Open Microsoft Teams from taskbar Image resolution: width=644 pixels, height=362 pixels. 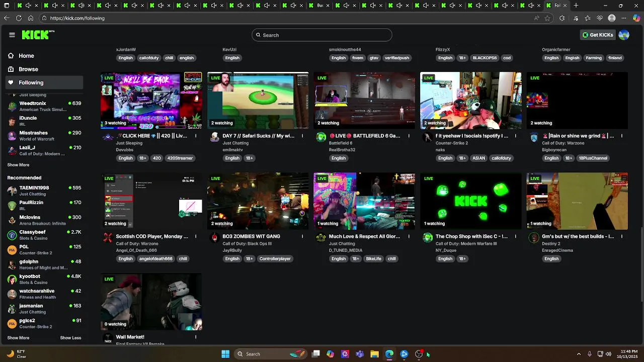[360, 354]
